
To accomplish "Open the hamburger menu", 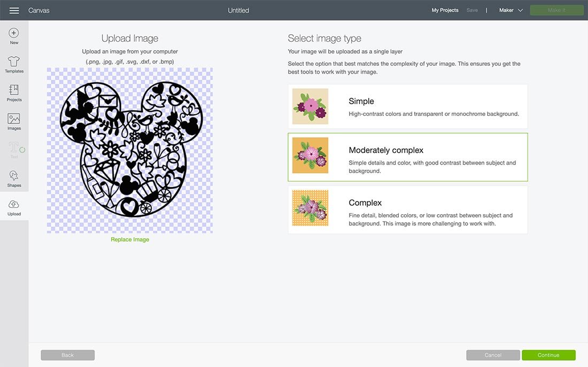I will (14, 11).
